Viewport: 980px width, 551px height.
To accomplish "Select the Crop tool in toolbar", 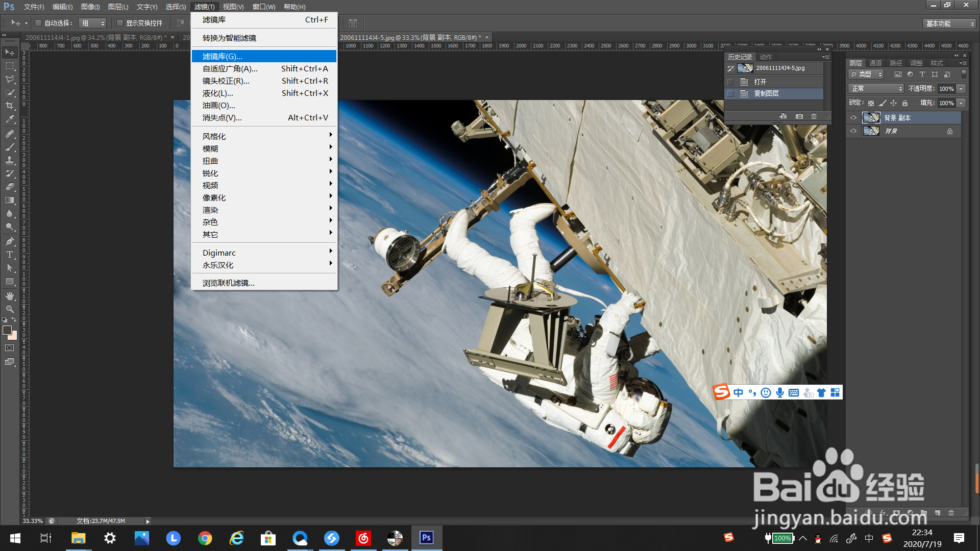I will [10, 106].
